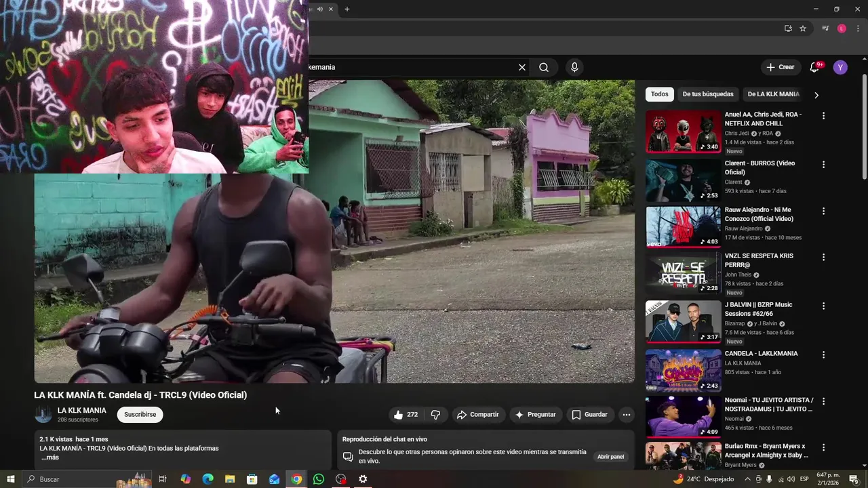This screenshot has height=488, width=868.
Task: Show more filter chips with right arrow
Action: pyautogui.click(x=816, y=95)
